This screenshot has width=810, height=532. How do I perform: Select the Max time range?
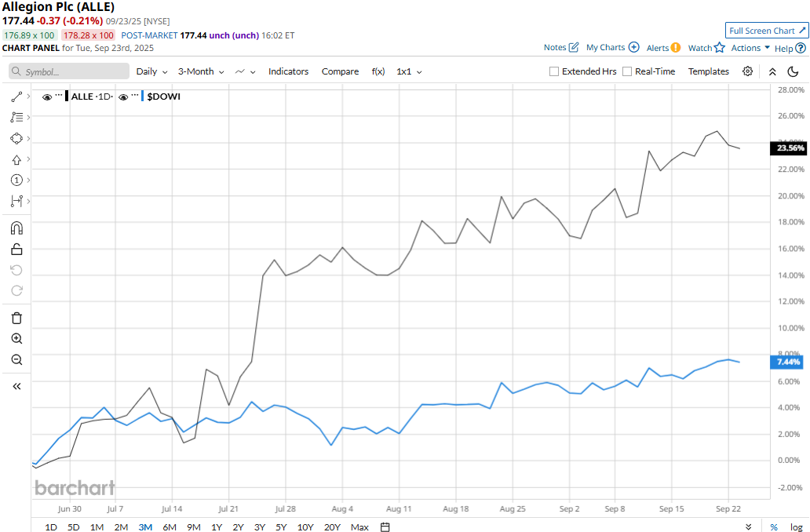tap(359, 527)
